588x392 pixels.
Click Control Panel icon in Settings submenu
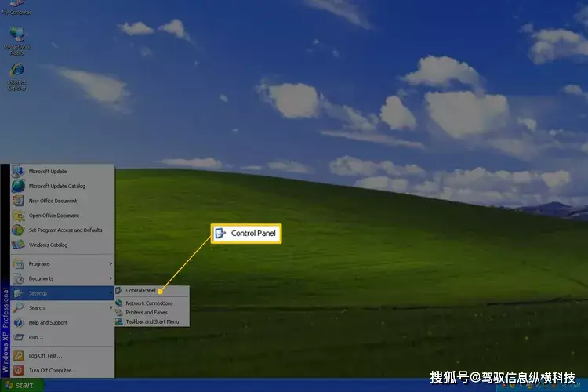[x=119, y=290]
